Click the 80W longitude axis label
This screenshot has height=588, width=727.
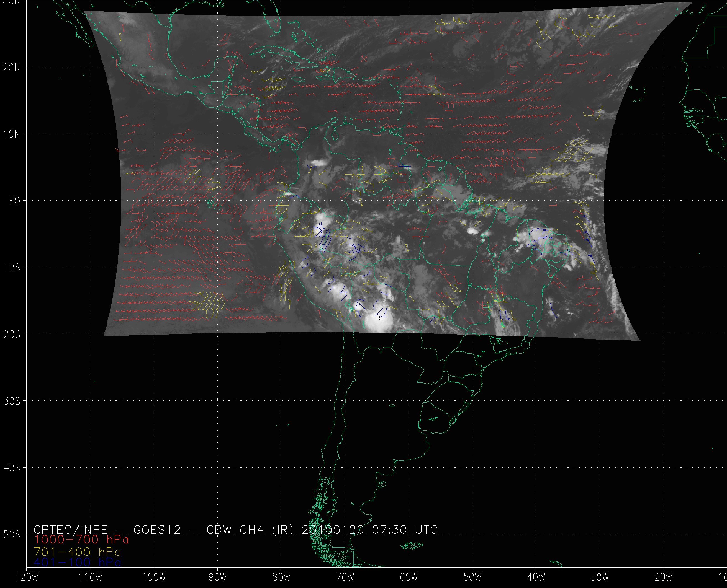click(281, 577)
